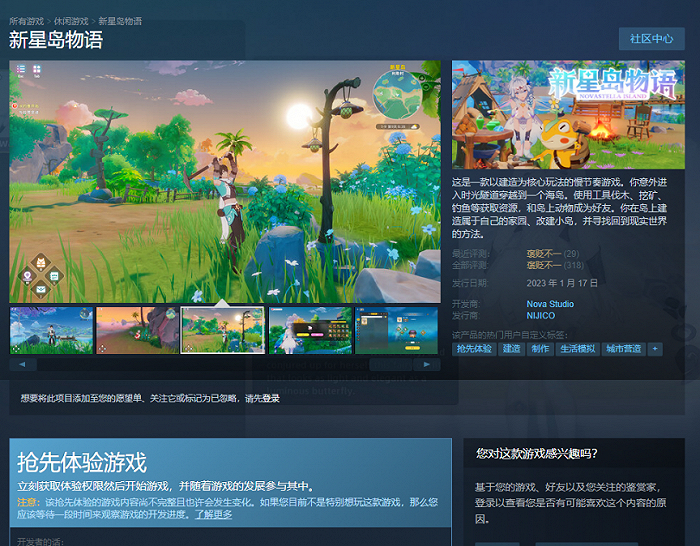
Task: Select fourth thumbnail with white-haired girl dialogue
Action: pyautogui.click(x=310, y=330)
